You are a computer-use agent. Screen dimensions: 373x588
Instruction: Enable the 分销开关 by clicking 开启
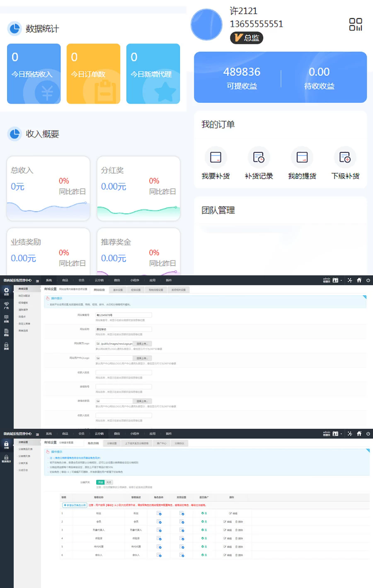pyautogui.click(x=100, y=482)
